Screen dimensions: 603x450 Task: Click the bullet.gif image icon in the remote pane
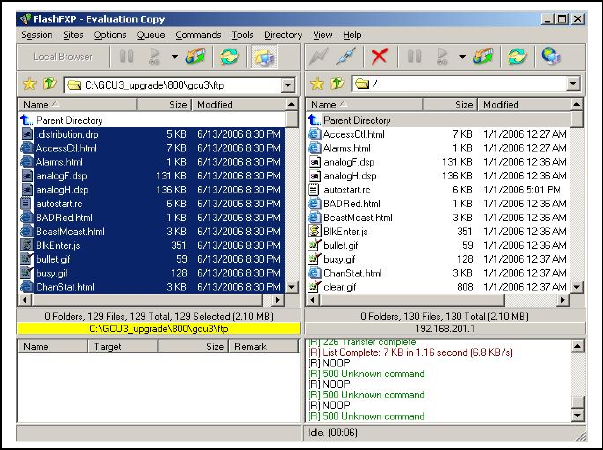click(315, 245)
